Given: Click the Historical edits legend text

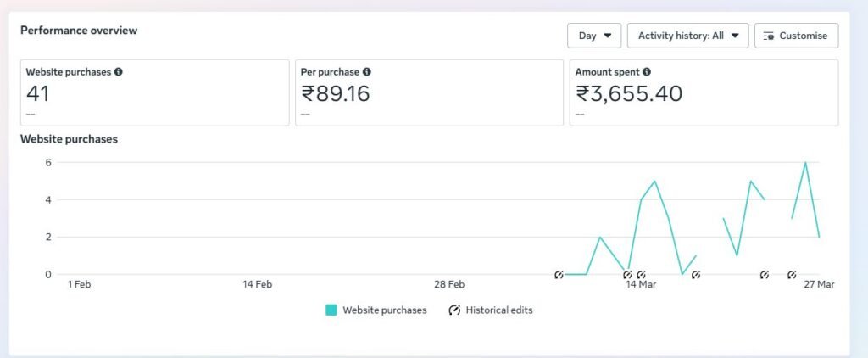Looking at the screenshot, I should pyautogui.click(x=499, y=310).
